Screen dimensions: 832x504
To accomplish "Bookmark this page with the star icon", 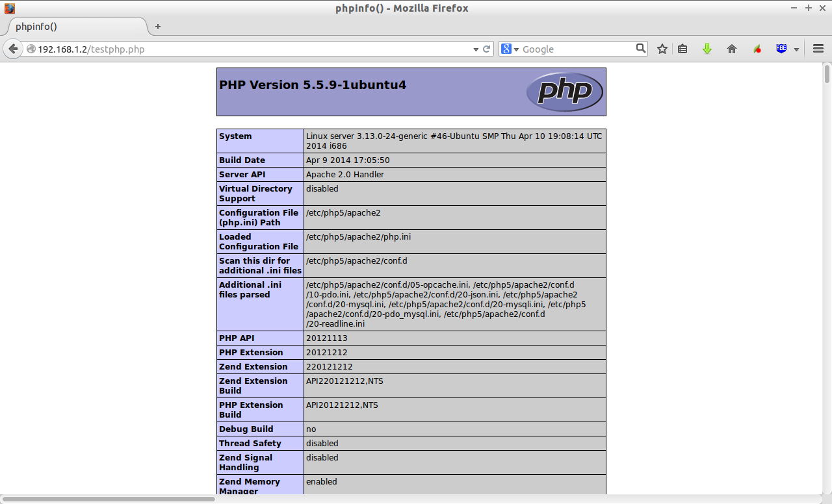I will pos(662,49).
